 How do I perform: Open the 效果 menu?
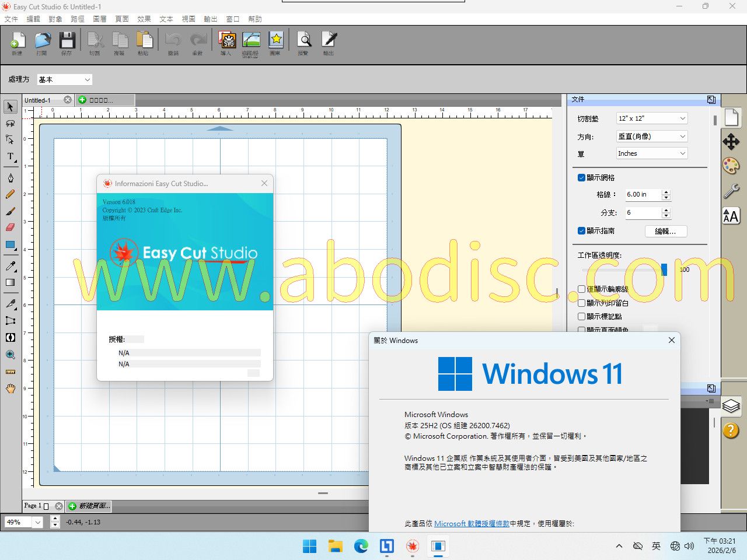coord(144,19)
